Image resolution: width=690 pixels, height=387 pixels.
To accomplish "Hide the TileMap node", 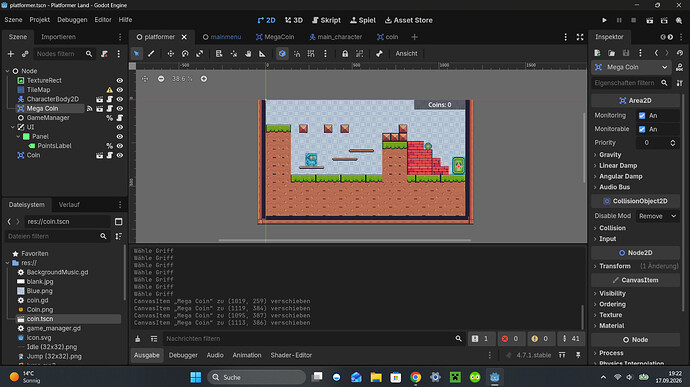I will click(x=120, y=90).
